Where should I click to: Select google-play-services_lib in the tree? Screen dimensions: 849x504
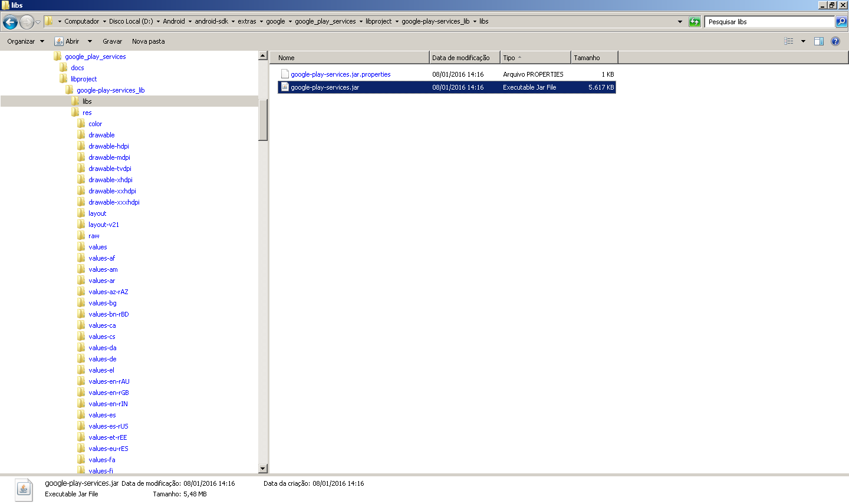tap(111, 90)
